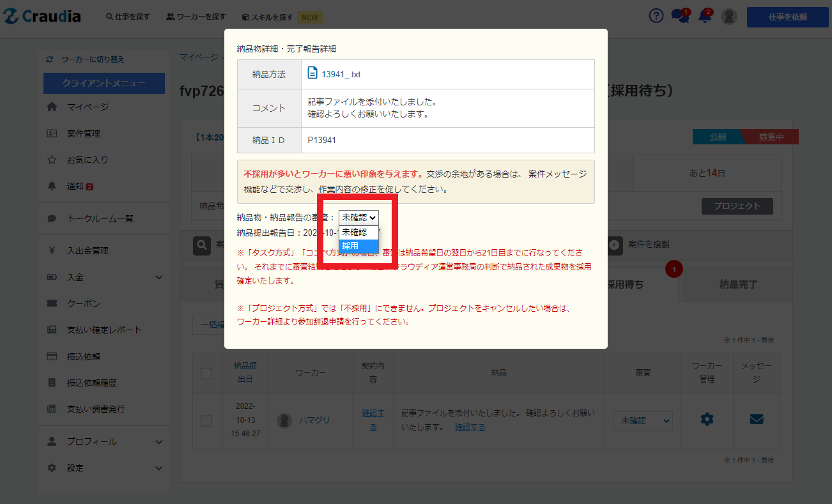The image size is (832, 504).
Task: Click the Craudia logo
Action: tap(42, 17)
